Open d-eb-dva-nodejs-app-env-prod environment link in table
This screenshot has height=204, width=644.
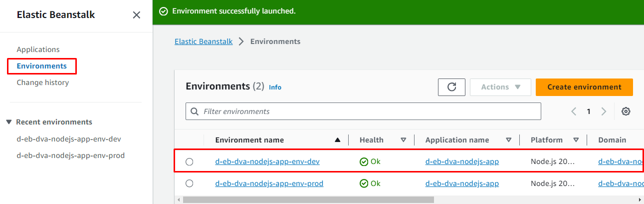(x=269, y=183)
